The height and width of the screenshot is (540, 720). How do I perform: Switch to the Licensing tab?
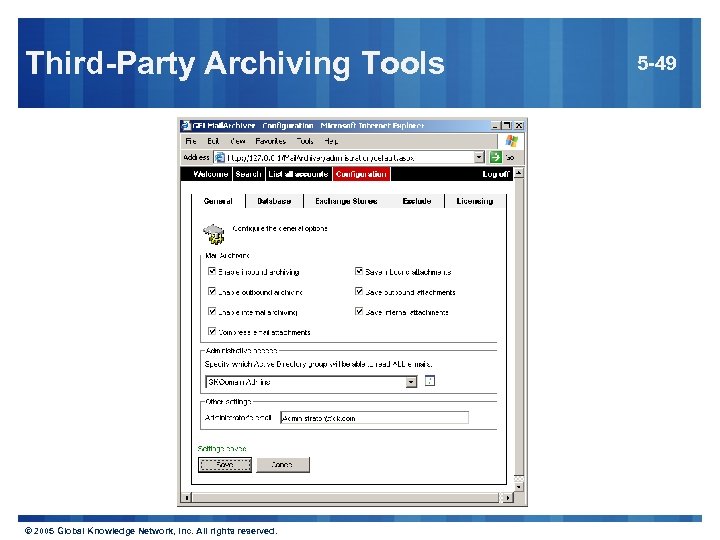(475, 201)
